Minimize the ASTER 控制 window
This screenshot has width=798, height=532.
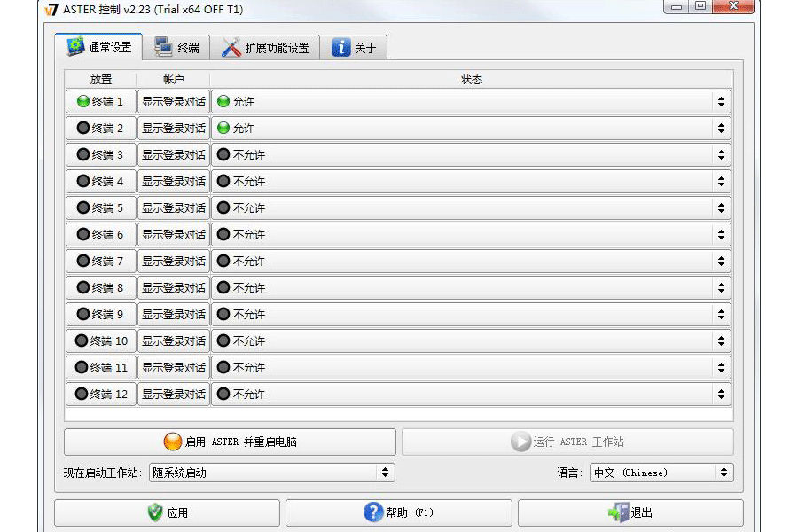coord(677,6)
